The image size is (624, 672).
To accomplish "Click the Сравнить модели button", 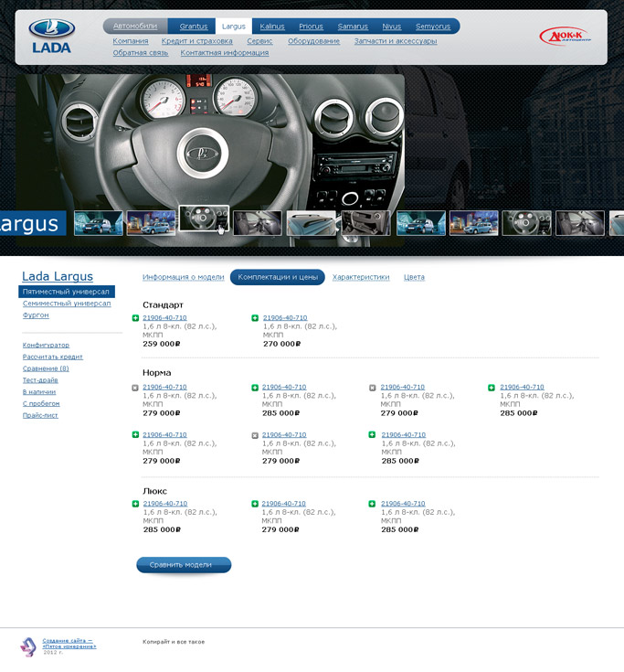I will 184,565.
